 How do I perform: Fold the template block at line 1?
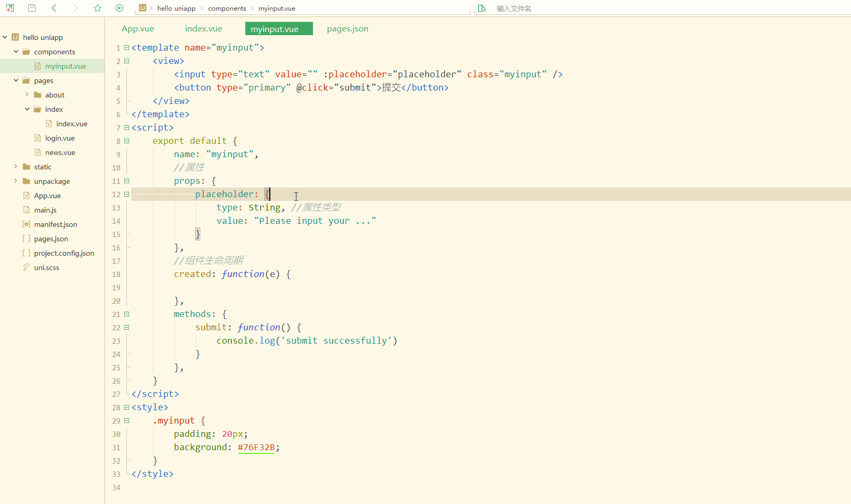point(127,47)
